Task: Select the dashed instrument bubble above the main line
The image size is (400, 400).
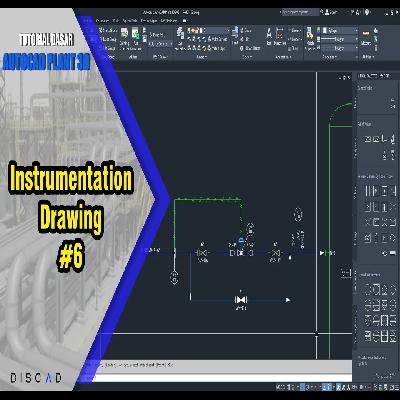Action: click(298, 215)
